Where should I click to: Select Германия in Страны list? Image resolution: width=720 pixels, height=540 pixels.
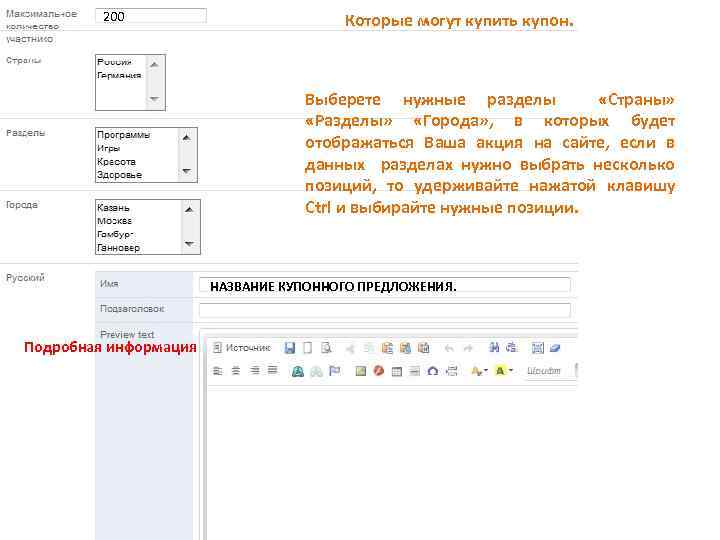pyautogui.click(x=119, y=75)
